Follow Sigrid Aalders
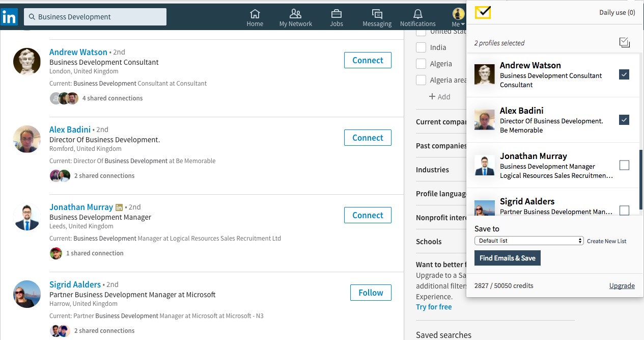The image size is (644, 340). [371, 293]
